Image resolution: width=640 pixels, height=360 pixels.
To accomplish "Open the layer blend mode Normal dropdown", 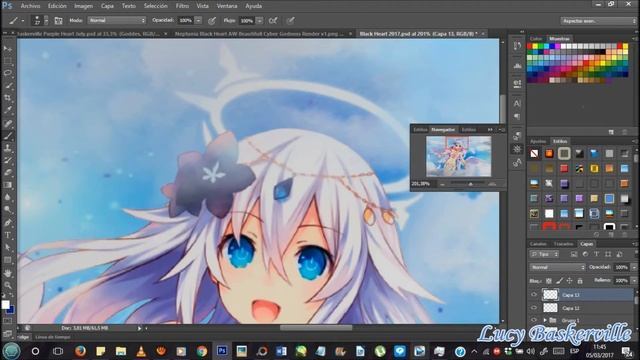I will (x=557, y=267).
